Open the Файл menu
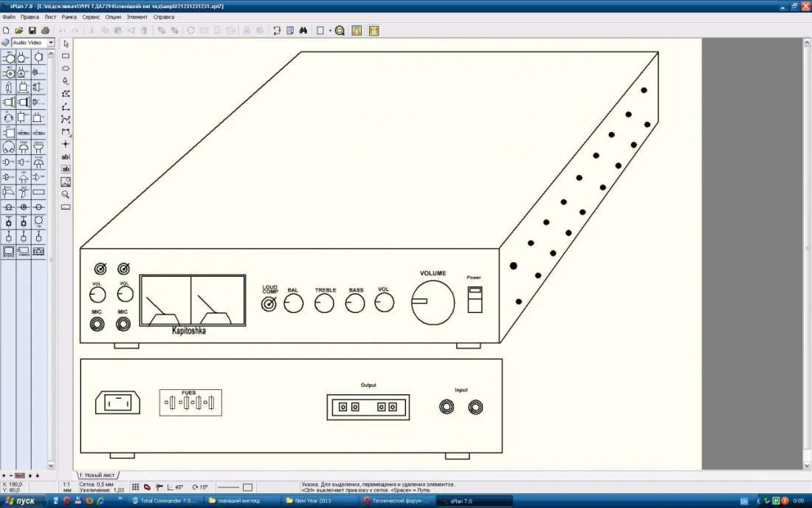Viewport: 812px width, 508px height. 9,17
